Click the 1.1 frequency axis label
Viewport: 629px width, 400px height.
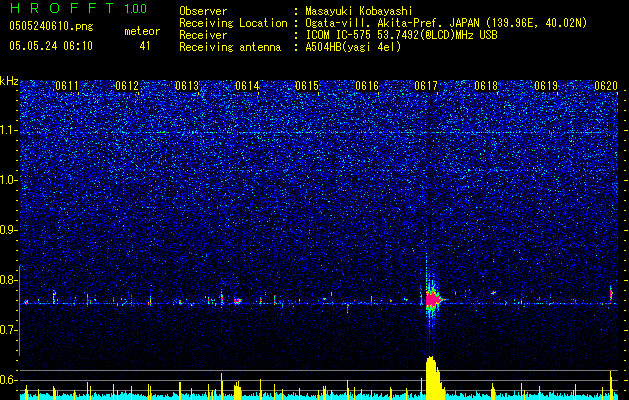tap(9, 130)
